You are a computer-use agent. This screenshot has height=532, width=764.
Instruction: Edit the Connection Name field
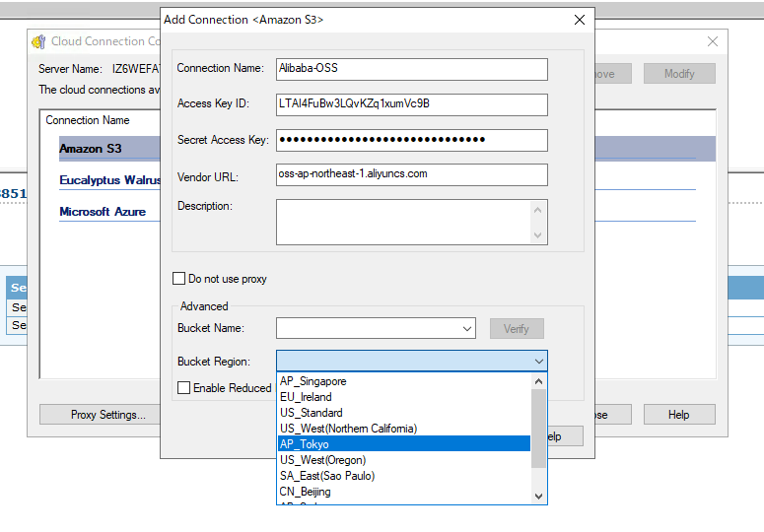point(412,69)
